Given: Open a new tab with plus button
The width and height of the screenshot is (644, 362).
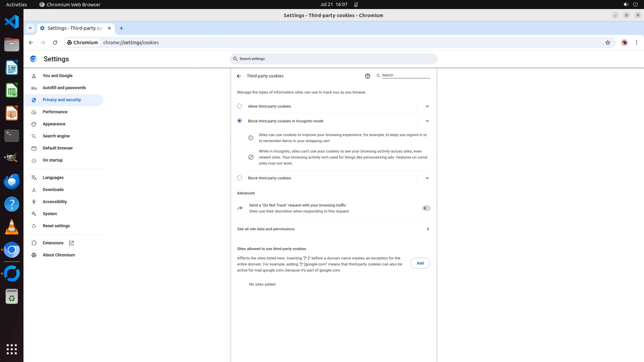Looking at the screenshot, I should coord(121,28).
